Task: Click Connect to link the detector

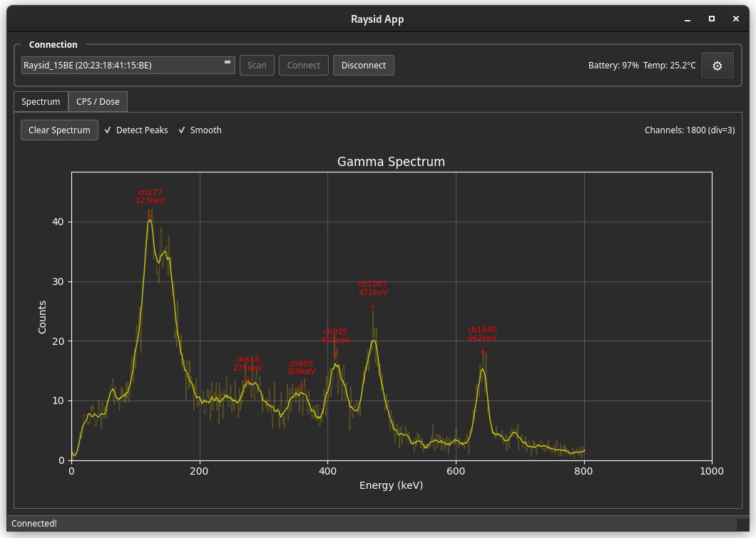Action: coord(303,65)
